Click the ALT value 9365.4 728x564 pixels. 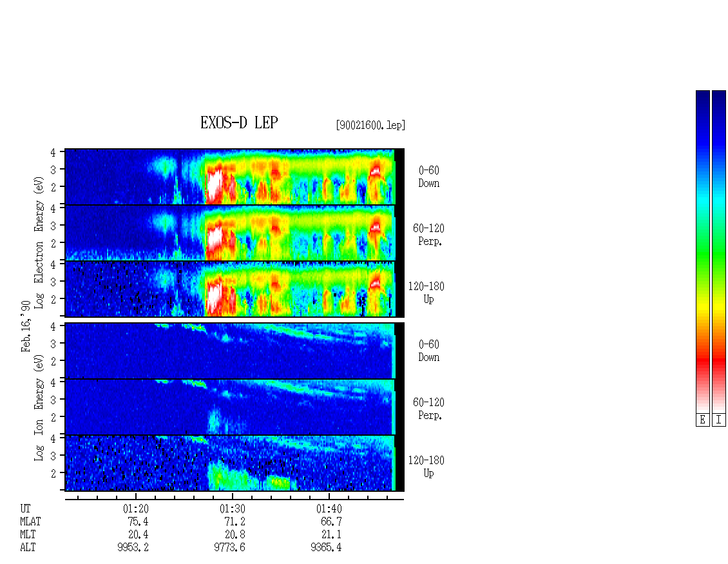(x=326, y=547)
